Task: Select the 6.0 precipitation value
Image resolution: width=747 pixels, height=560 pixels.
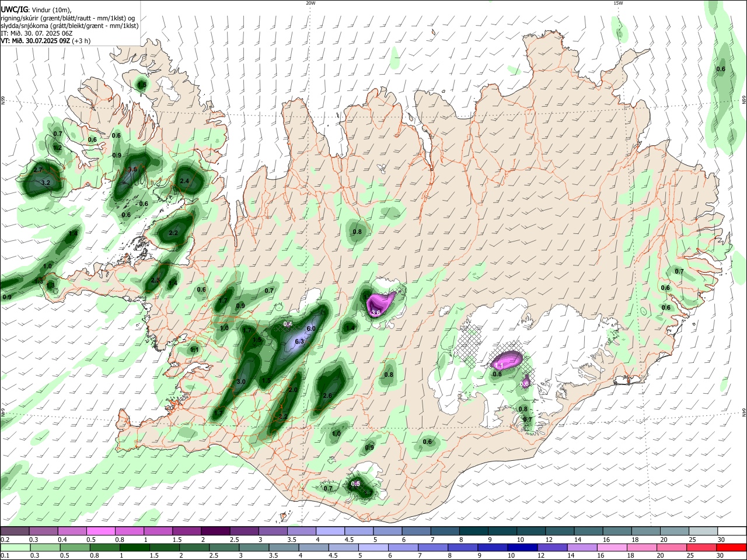Action: pos(311,328)
